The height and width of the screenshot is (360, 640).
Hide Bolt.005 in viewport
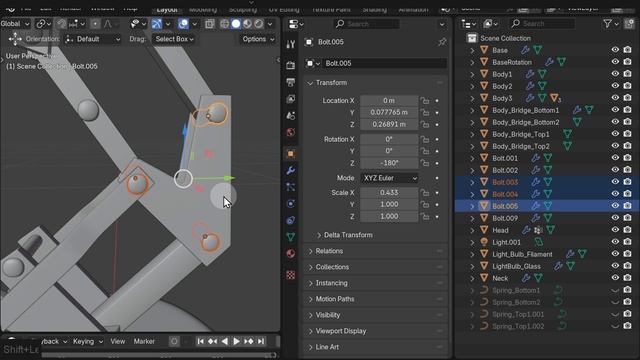coord(615,206)
